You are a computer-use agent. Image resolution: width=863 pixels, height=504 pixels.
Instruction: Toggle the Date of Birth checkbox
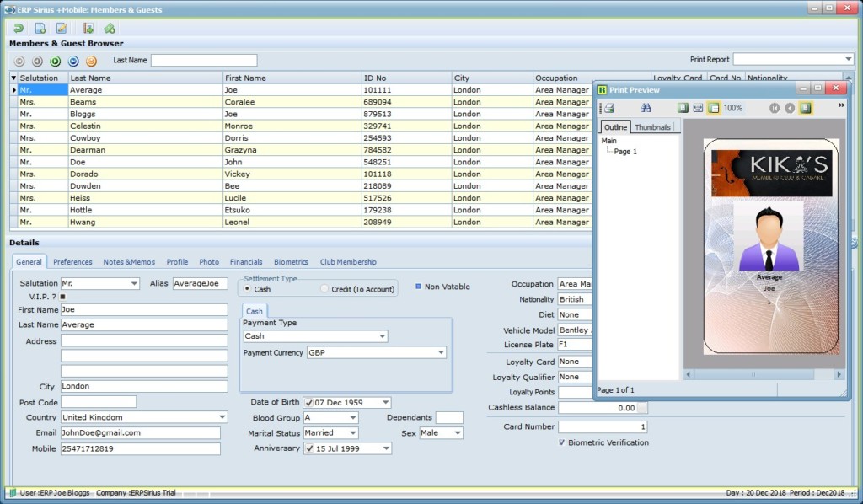point(308,403)
